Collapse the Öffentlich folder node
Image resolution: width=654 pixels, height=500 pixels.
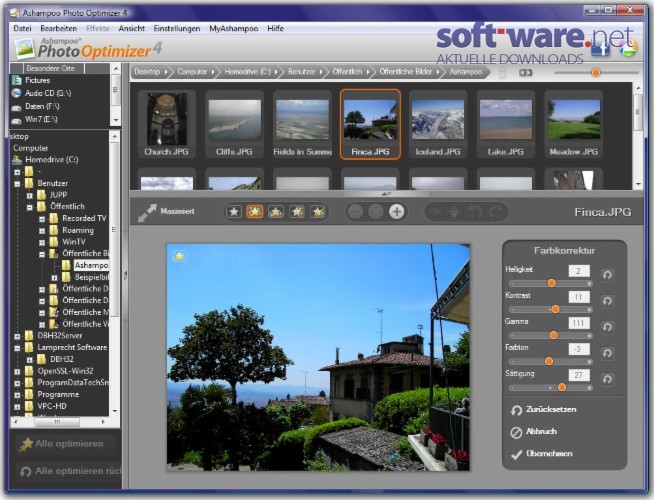(30, 207)
